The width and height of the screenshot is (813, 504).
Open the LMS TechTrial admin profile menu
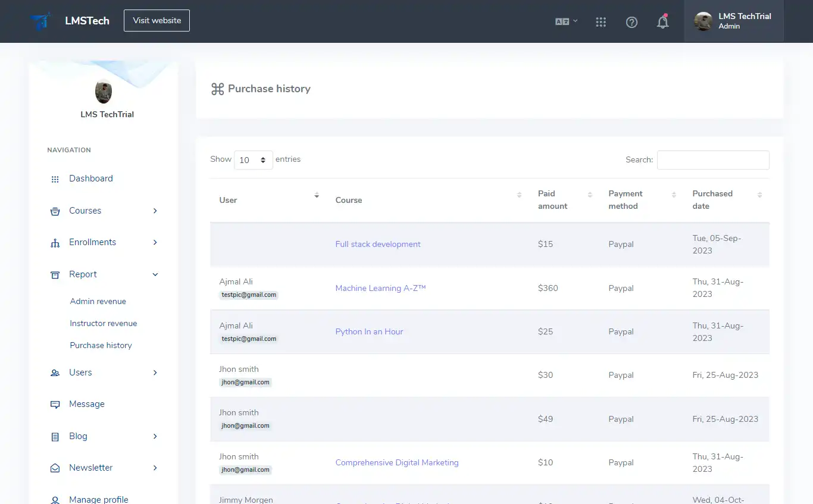pos(734,21)
